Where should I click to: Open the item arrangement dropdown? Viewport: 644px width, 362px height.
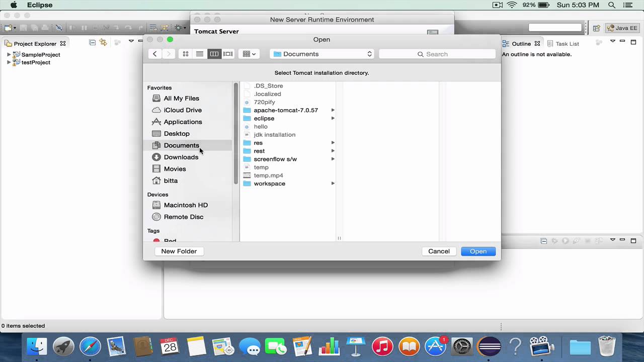pos(249,54)
